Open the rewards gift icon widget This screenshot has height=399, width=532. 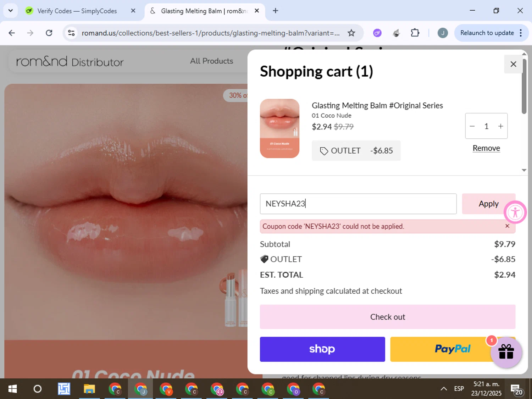tap(506, 352)
